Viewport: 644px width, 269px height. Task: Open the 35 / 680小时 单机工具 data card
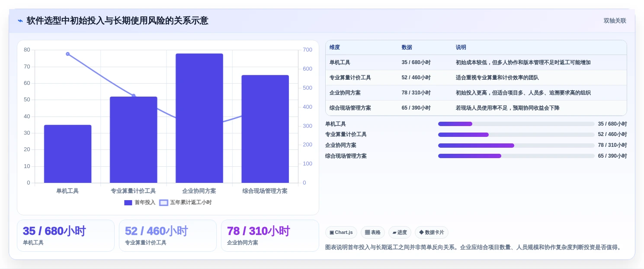66,236
